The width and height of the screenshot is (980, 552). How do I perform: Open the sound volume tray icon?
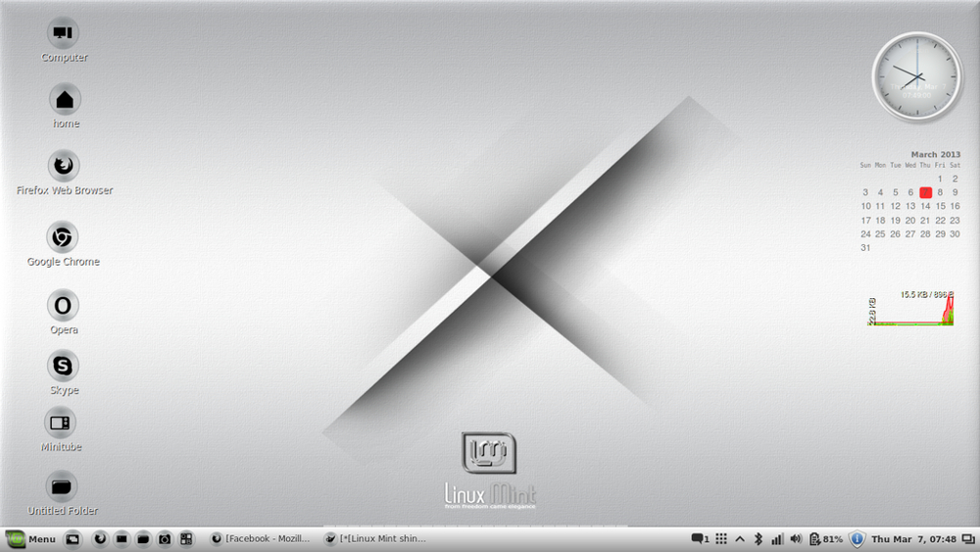pos(796,539)
